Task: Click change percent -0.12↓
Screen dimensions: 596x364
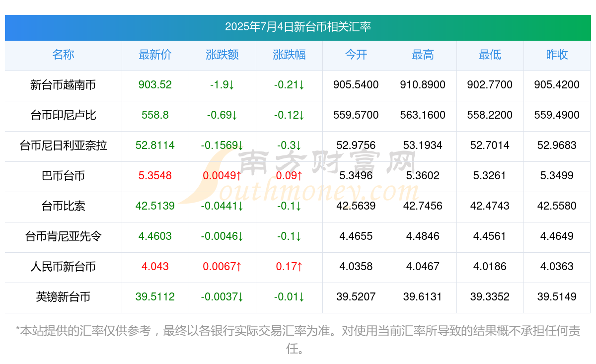Action: pyautogui.click(x=289, y=115)
